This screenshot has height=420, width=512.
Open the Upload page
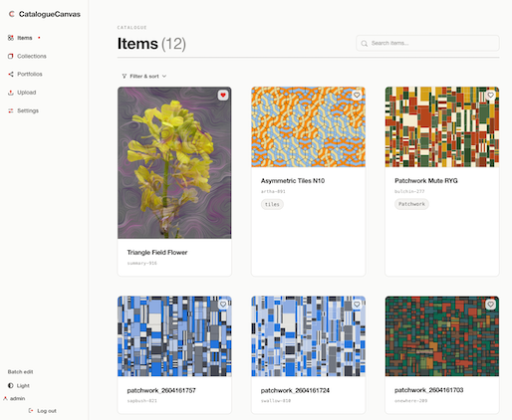22,93
